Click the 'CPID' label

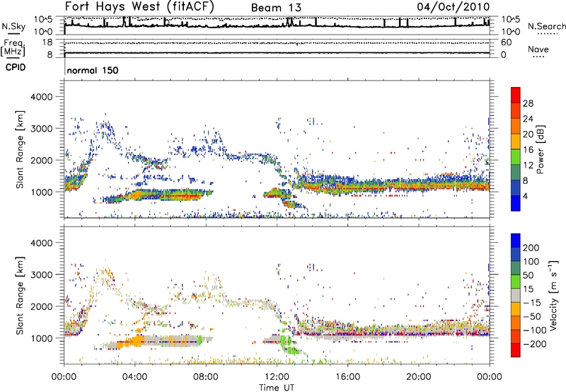(x=16, y=67)
